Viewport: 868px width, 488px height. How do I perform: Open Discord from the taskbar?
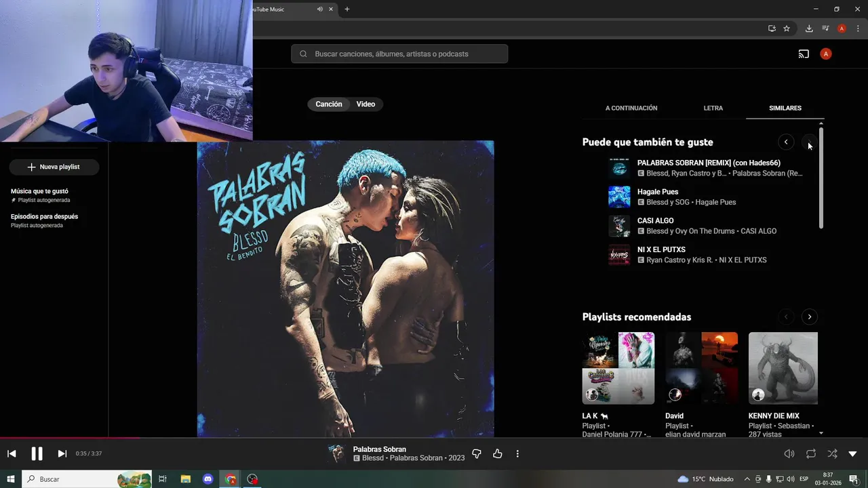click(208, 479)
